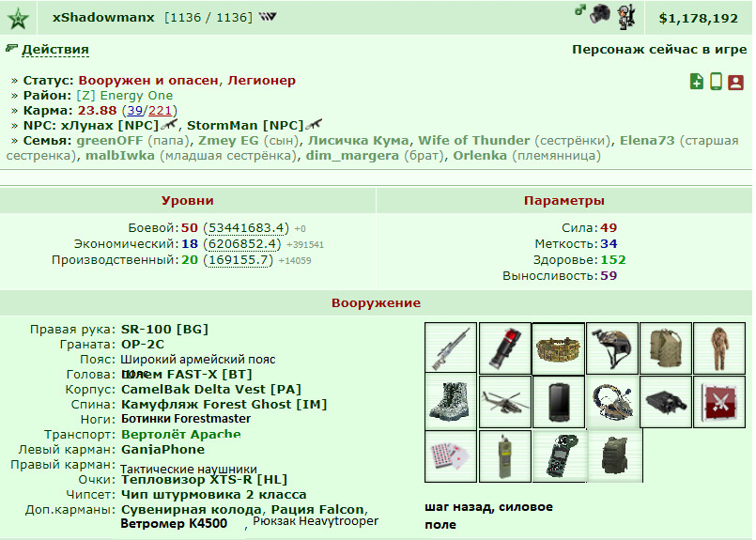
Task: Click the Ботинки Forestmaster item name
Action: pyautogui.click(x=186, y=419)
